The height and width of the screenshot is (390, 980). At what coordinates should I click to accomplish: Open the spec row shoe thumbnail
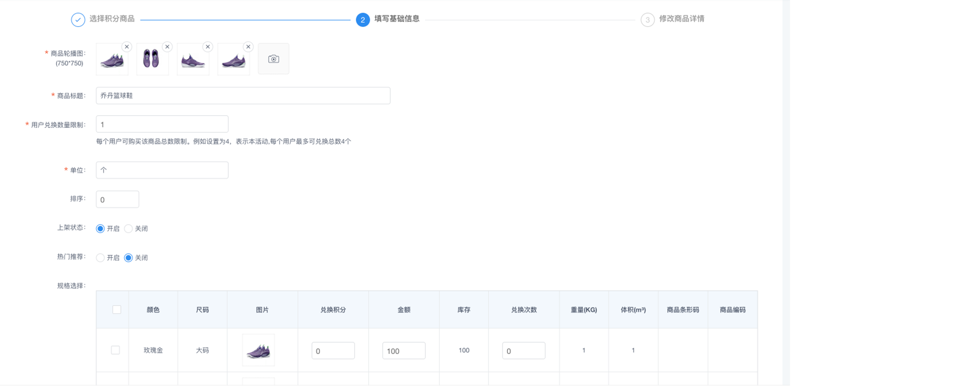point(258,350)
